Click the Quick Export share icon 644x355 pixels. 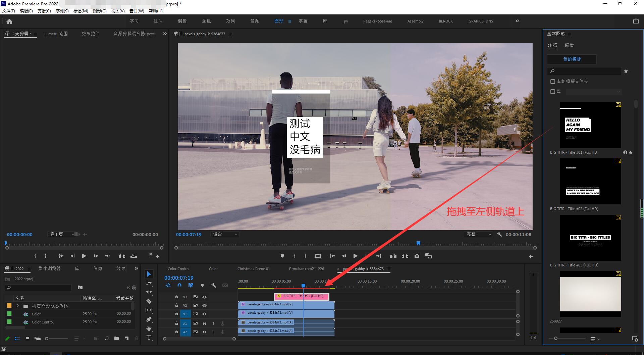click(636, 21)
